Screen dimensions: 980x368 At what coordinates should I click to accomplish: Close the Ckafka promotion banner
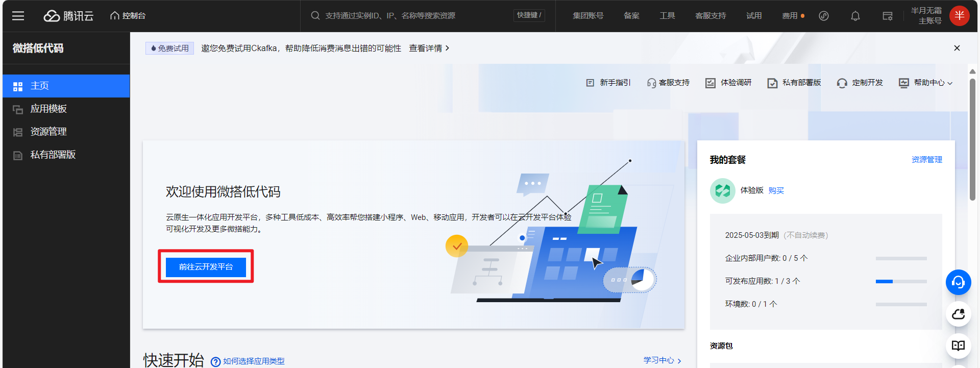pyautogui.click(x=957, y=48)
